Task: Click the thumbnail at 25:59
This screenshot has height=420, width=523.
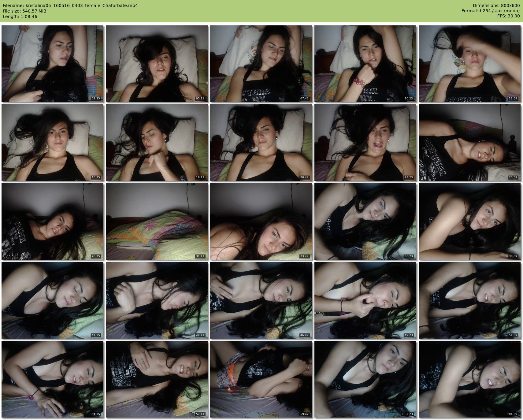Action: (470, 143)
